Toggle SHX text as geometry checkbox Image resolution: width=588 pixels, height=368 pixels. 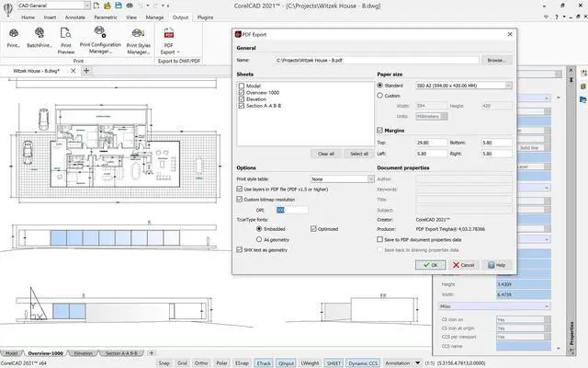239,249
